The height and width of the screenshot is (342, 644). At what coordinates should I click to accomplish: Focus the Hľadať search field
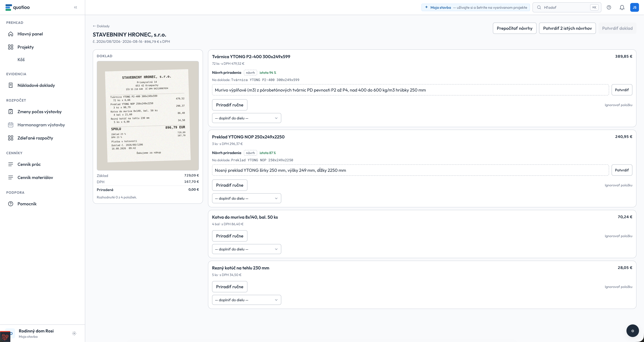[x=567, y=8]
